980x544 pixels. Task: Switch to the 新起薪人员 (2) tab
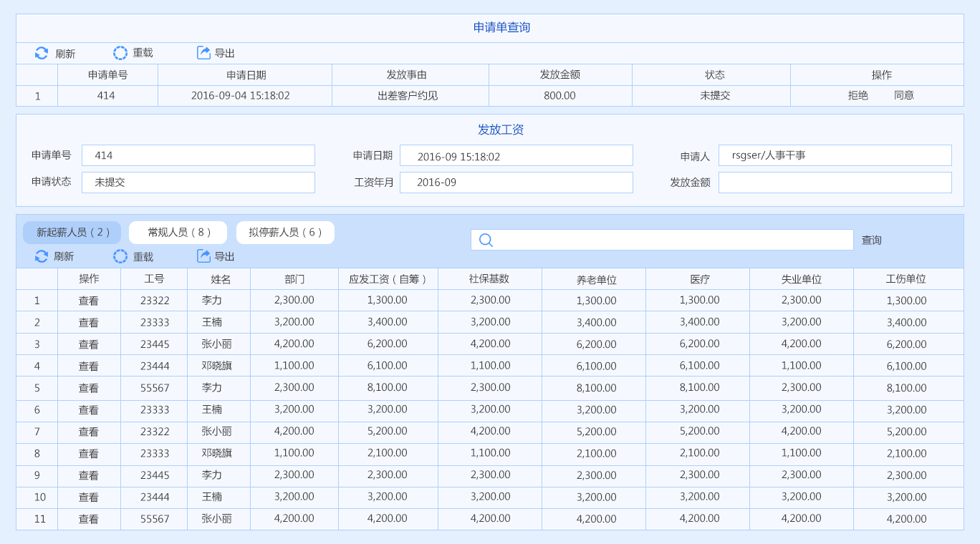point(72,233)
